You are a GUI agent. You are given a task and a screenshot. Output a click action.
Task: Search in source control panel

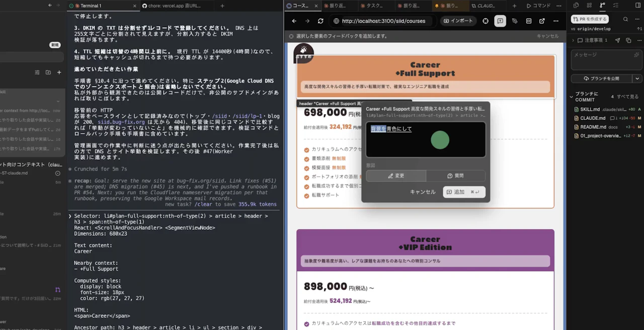625,19
